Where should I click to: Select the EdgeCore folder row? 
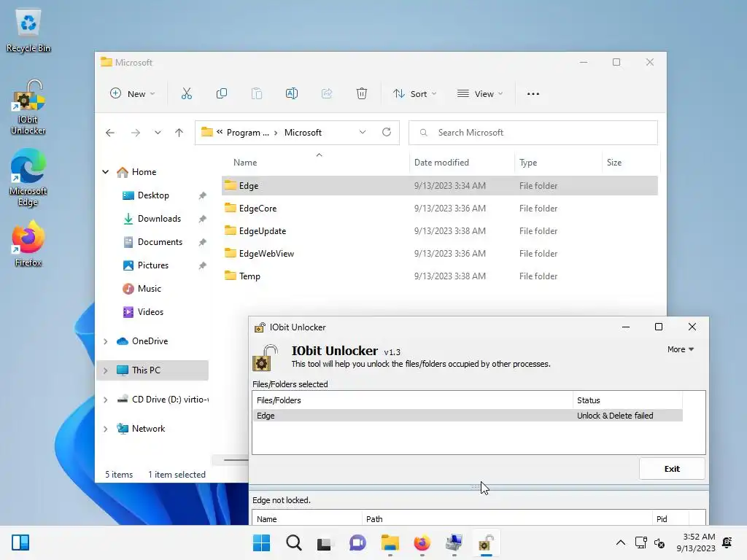click(439, 209)
